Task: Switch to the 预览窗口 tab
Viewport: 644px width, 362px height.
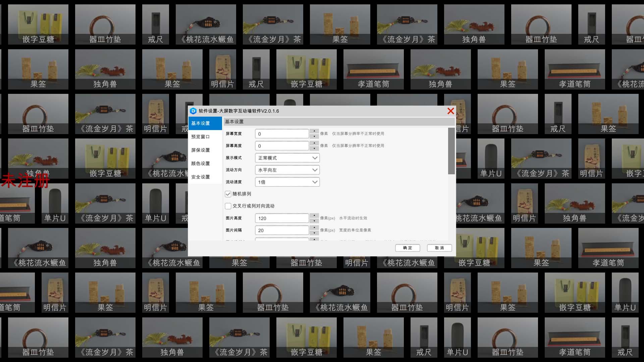Action: tap(201, 137)
